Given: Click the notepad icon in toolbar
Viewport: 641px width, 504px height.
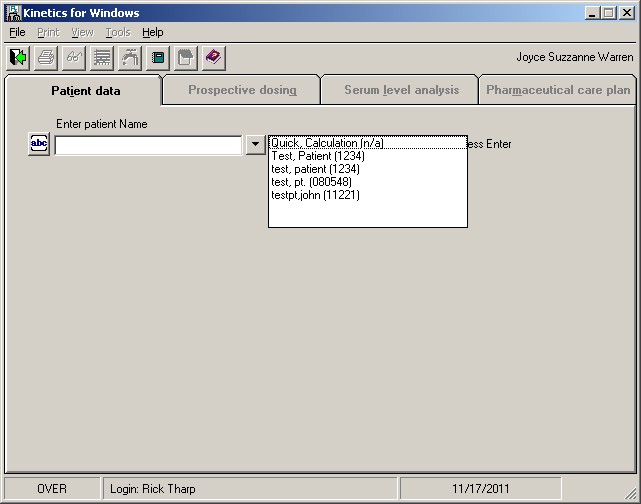Looking at the screenshot, I should coord(185,58).
